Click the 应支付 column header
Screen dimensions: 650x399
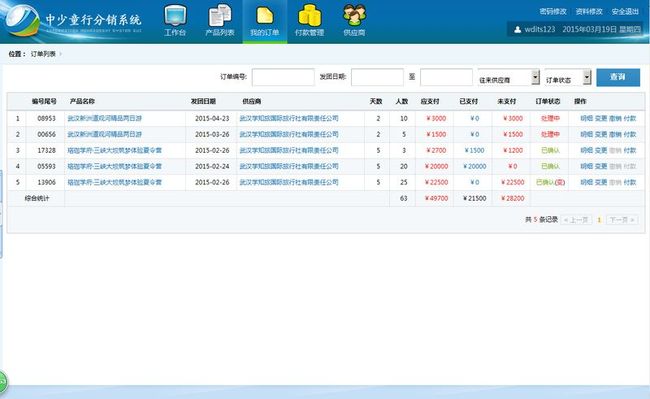coord(430,101)
